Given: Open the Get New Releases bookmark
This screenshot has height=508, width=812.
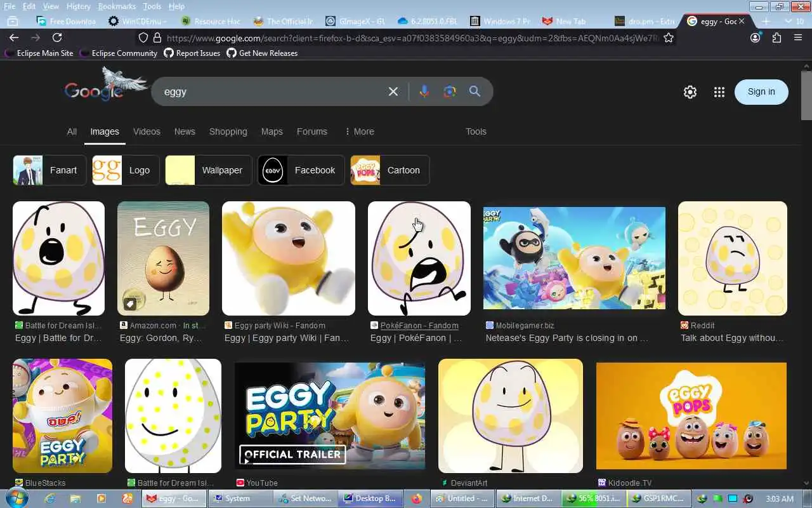Looking at the screenshot, I should (262, 53).
